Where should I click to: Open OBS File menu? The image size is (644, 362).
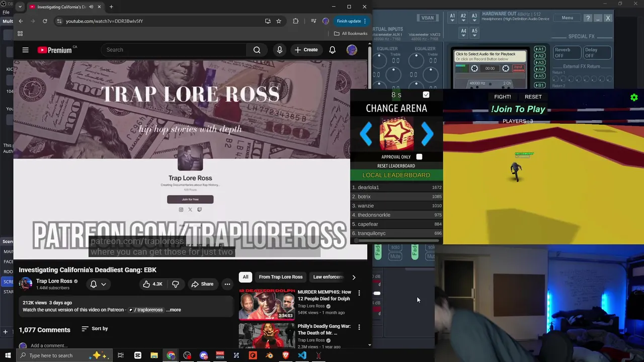(x=6, y=12)
